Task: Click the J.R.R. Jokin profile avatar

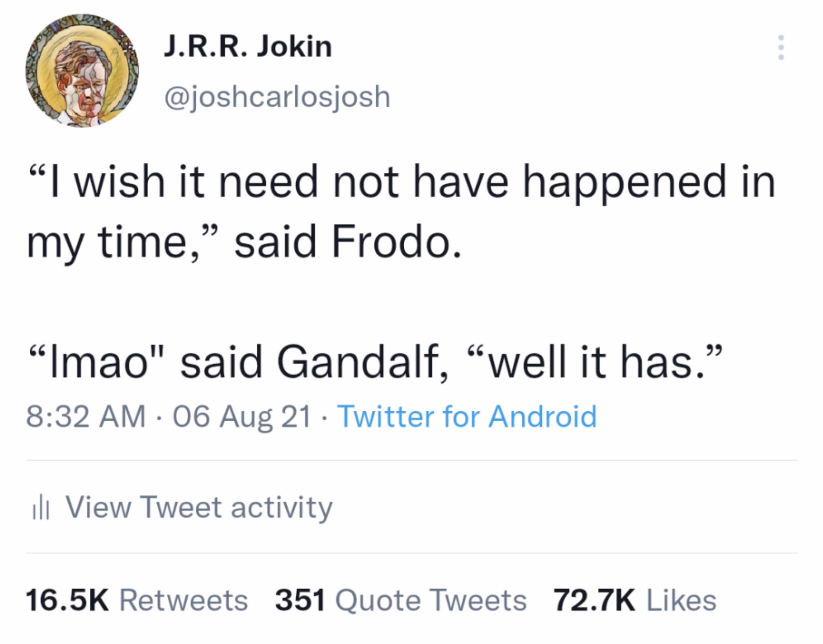Action: 82,71
